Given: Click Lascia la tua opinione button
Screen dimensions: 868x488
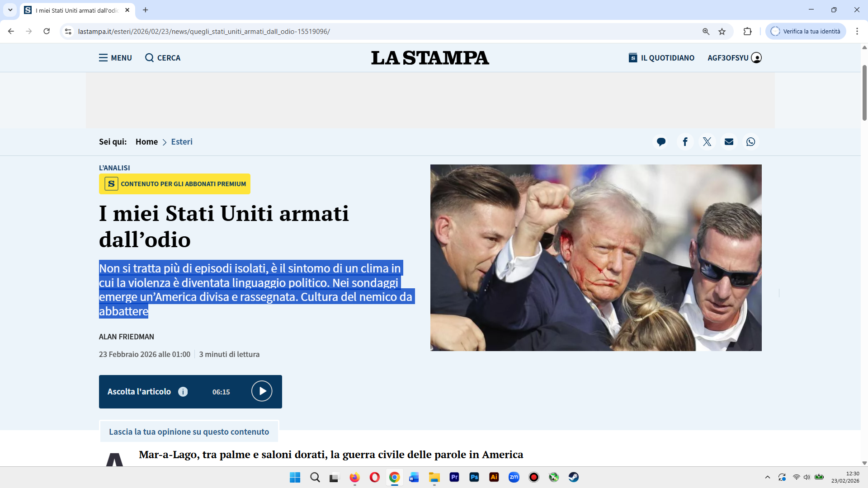Looking at the screenshot, I should [x=189, y=432].
